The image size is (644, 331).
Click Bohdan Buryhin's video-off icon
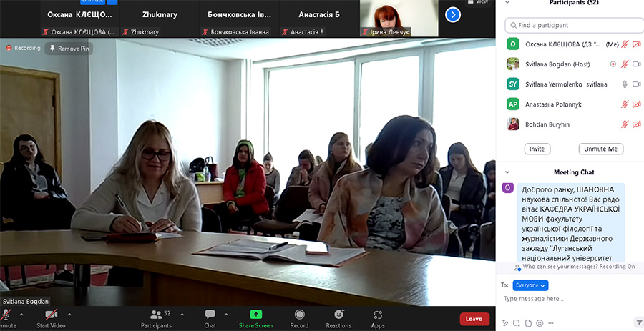(x=637, y=124)
